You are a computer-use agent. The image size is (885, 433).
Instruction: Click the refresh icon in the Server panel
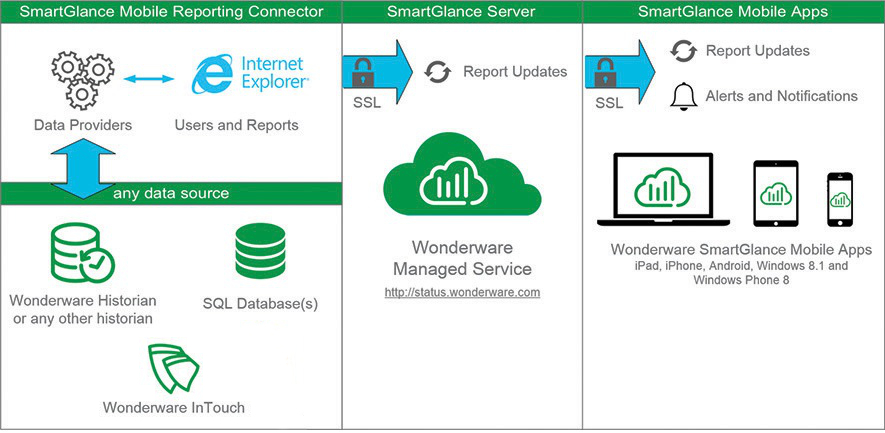(x=438, y=72)
